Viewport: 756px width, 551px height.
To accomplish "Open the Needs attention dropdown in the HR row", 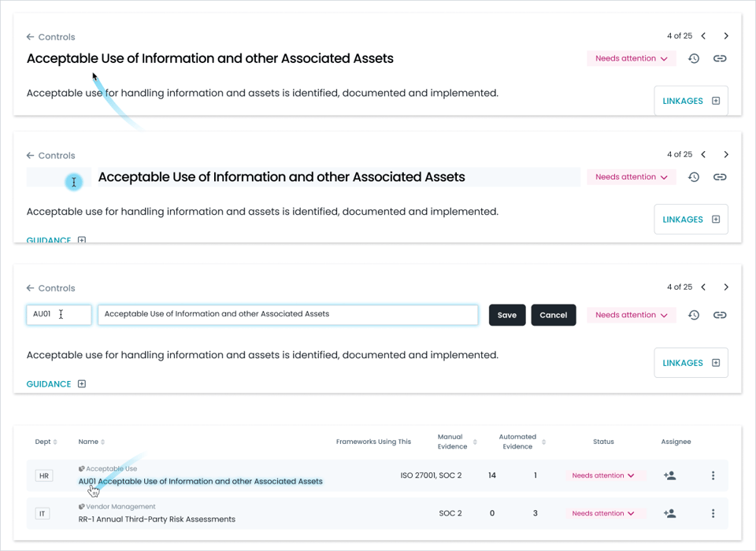I will point(603,475).
